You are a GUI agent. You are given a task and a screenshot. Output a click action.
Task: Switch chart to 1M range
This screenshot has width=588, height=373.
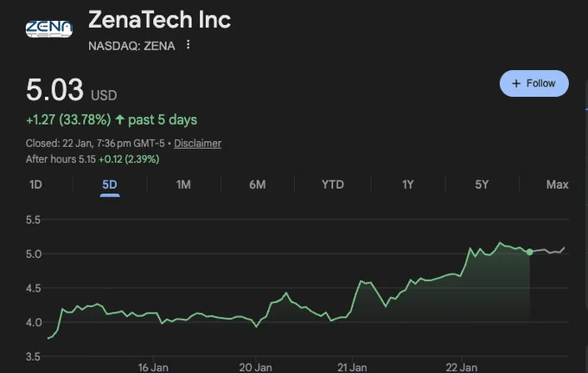coord(183,184)
